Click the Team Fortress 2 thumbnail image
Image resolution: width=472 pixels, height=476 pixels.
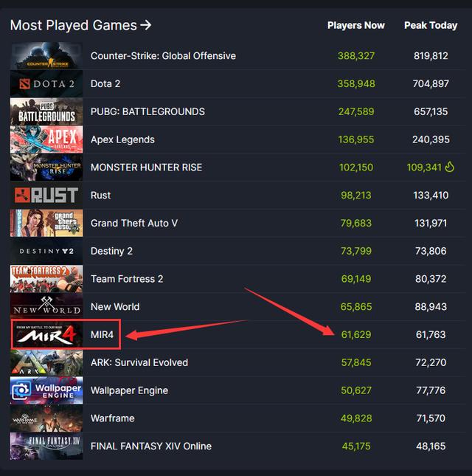pos(46,279)
